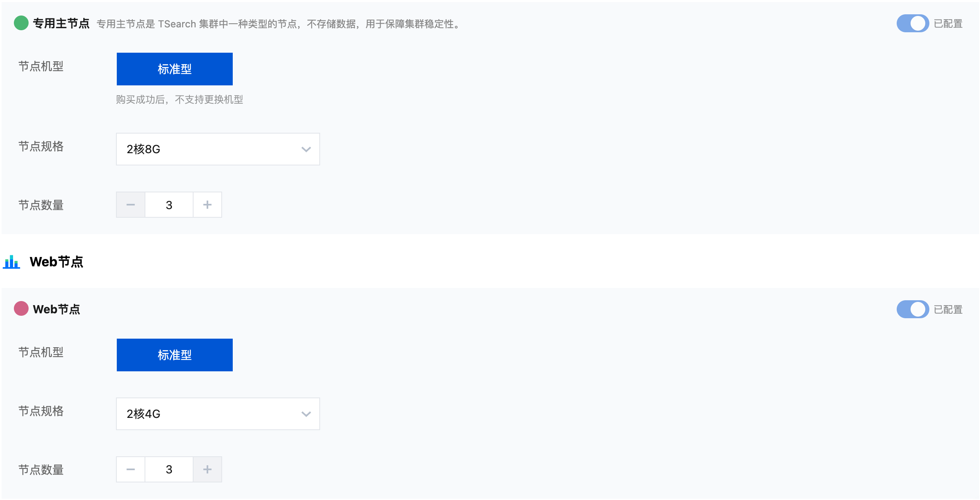Open the 2核4G node spec dropdown
This screenshot has height=500, width=980.
click(x=218, y=414)
